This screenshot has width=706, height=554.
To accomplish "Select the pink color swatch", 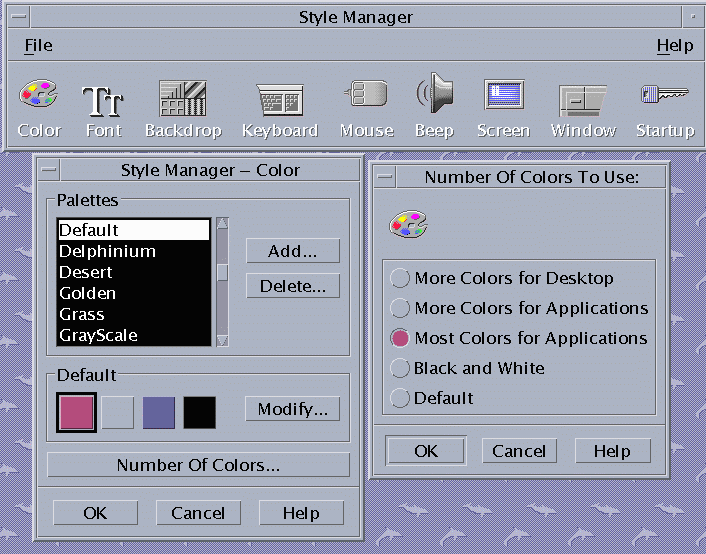I will point(77,413).
